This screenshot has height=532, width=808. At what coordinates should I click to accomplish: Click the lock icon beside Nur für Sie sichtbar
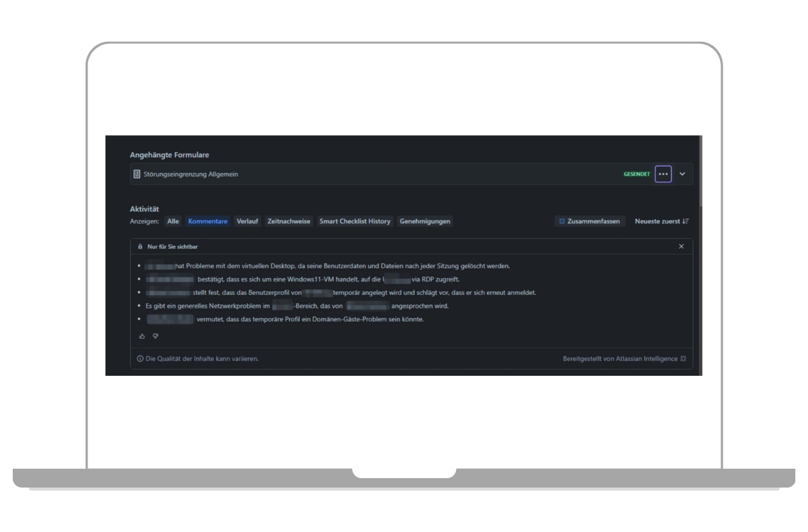tap(141, 246)
